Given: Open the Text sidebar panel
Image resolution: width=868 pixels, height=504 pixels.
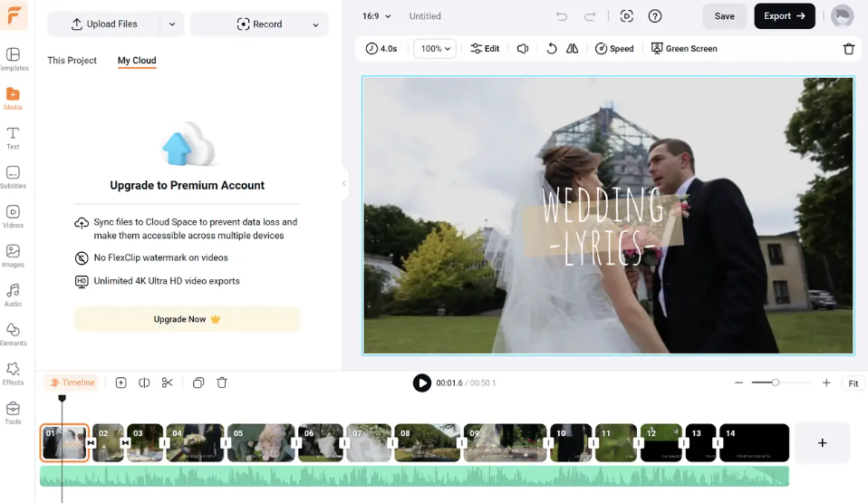Looking at the screenshot, I should [13, 138].
